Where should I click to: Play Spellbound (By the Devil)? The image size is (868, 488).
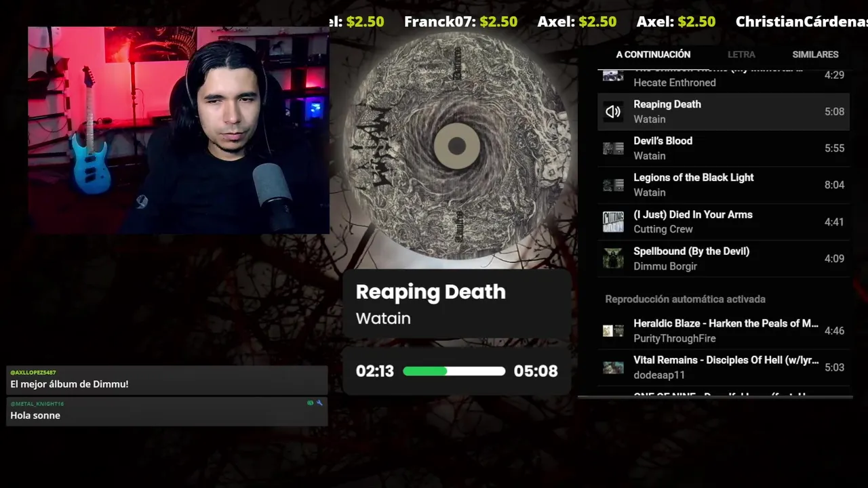724,258
